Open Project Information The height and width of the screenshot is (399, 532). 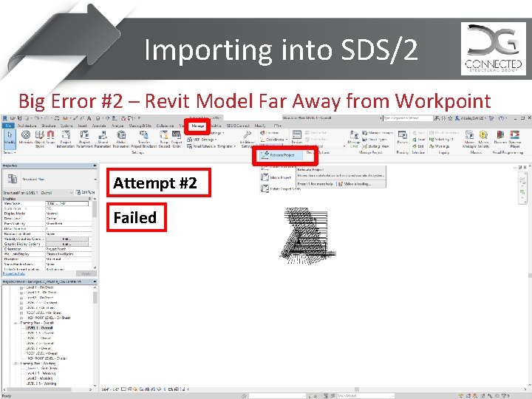pos(66,139)
